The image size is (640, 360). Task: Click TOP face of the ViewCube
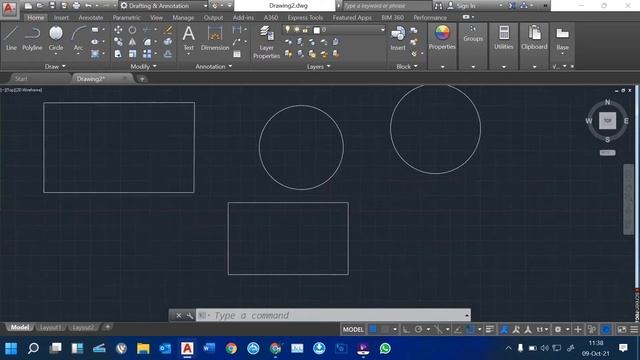coord(607,121)
